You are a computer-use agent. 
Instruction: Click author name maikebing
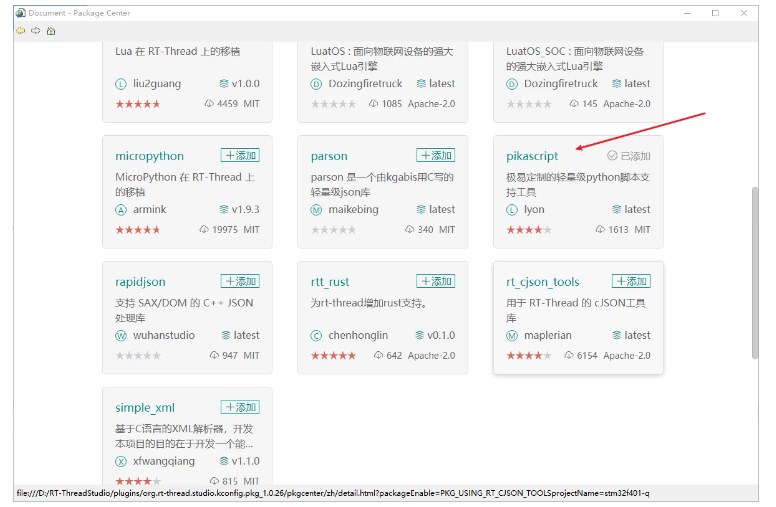coord(353,209)
